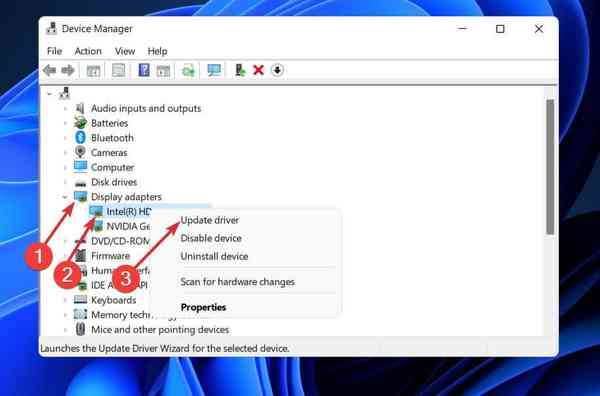Screen dimensions: 600x396
Task: Select Uninstall device in context menu
Action: (214, 256)
